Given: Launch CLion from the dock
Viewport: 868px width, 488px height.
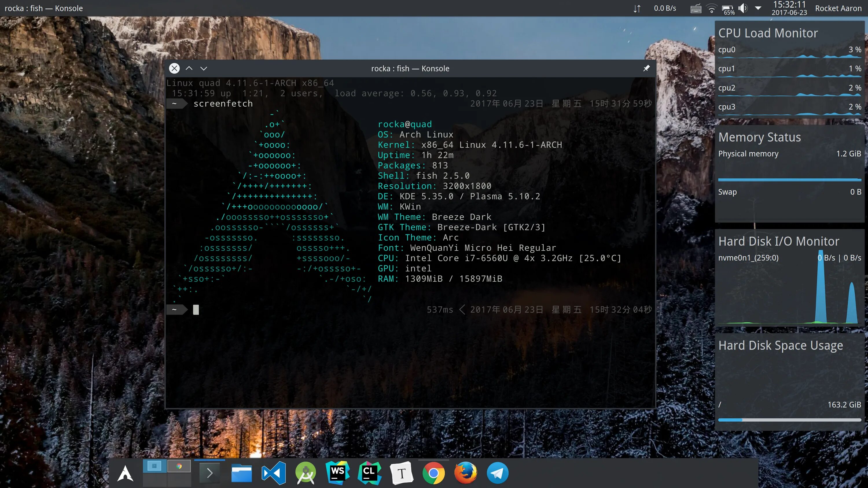Looking at the screenshot, I should tap(369, 472).
